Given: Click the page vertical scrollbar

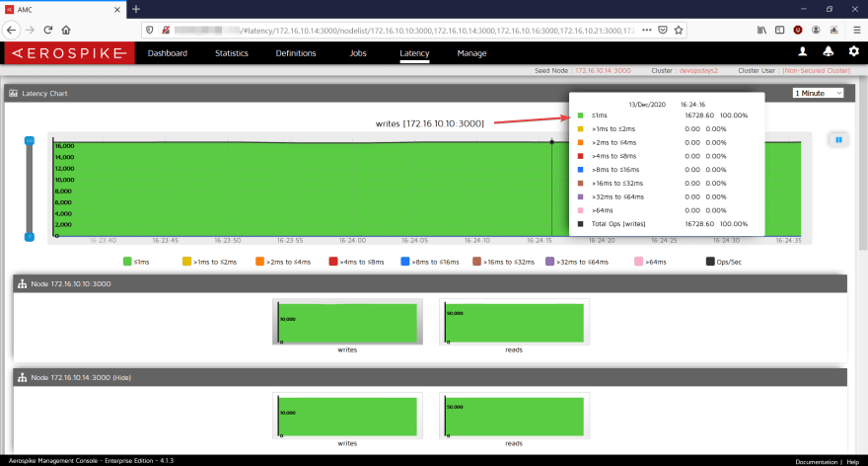Looking at the screenshot, I should tap(862, 166).
